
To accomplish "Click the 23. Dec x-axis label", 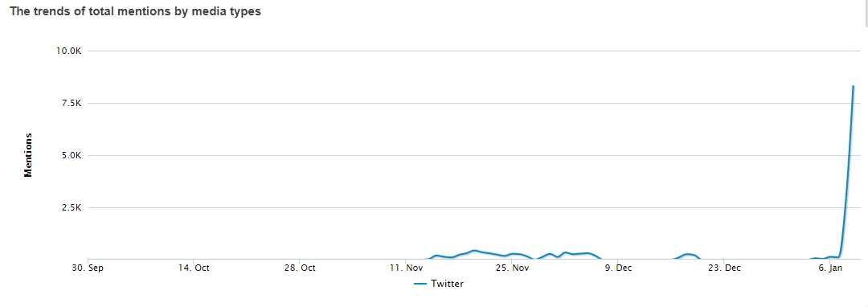I will pos(725,268).
